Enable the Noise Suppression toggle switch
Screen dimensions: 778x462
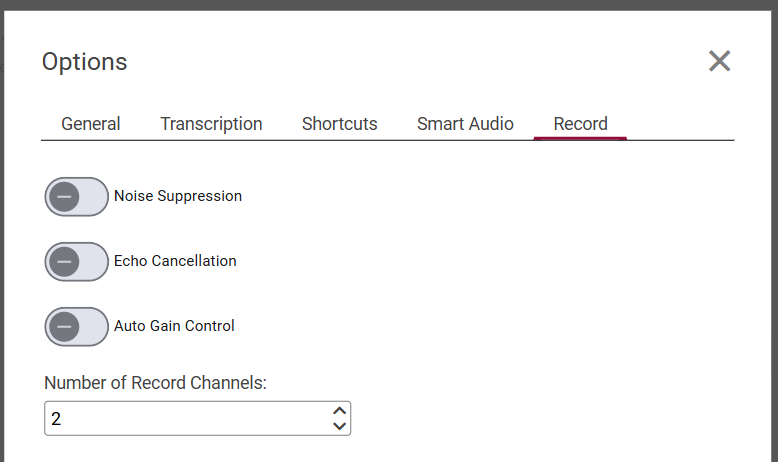[x=76, y=197]
